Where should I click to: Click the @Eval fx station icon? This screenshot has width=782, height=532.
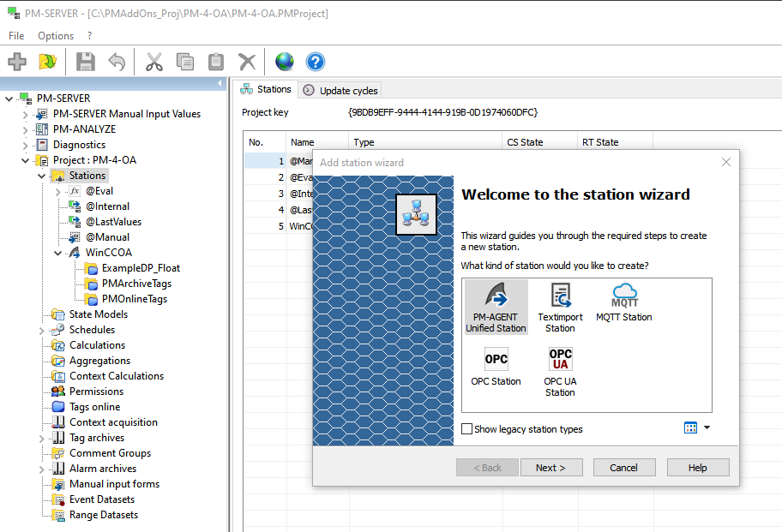tap(75, 191)
